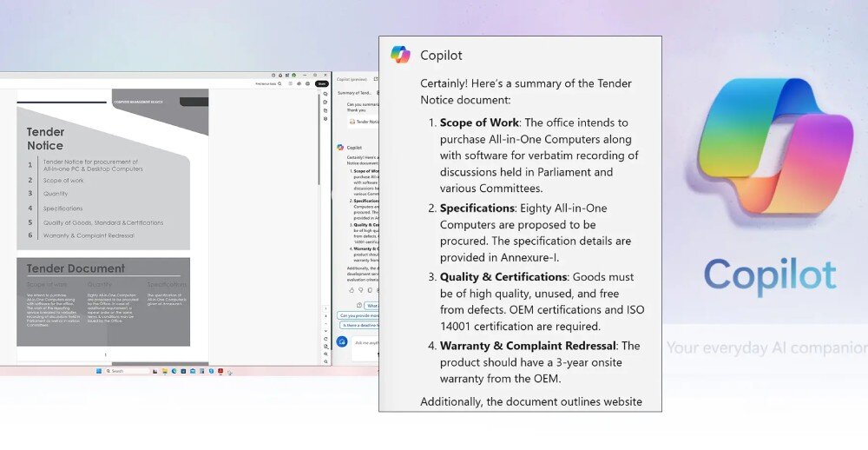868x450 pixels.
Task: Click the print icon next to Share
Action: tap(307, 83)
